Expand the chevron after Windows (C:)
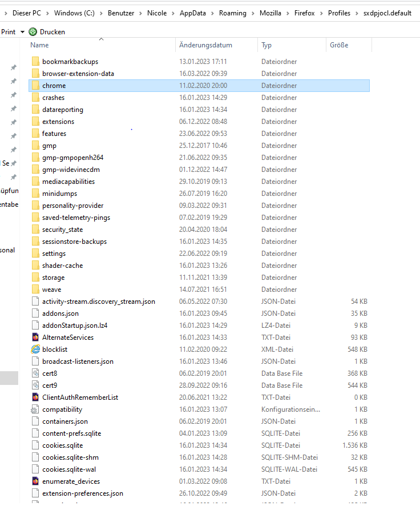This screenshot has width=420, height=506. [101, 13]
